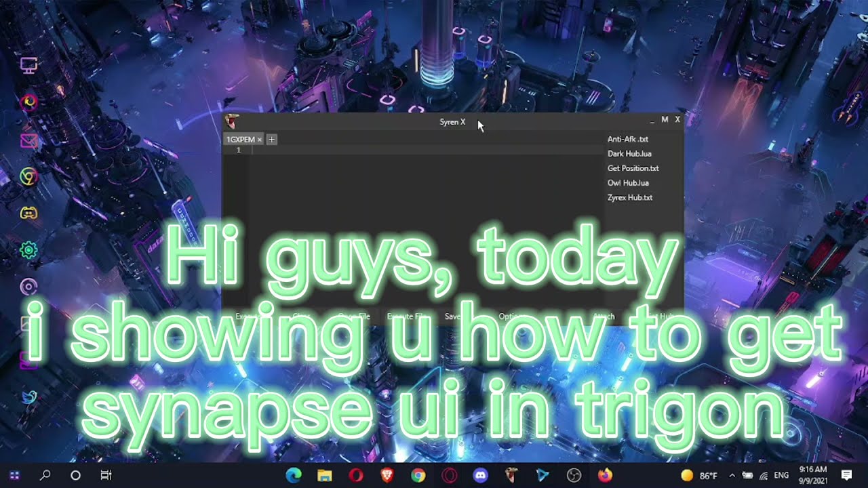Image resolution: width=868 pixels, height=488 pixels.
Task: Choose Get Position.txt script
Action: pyautogui.click(x=633, y=168)
